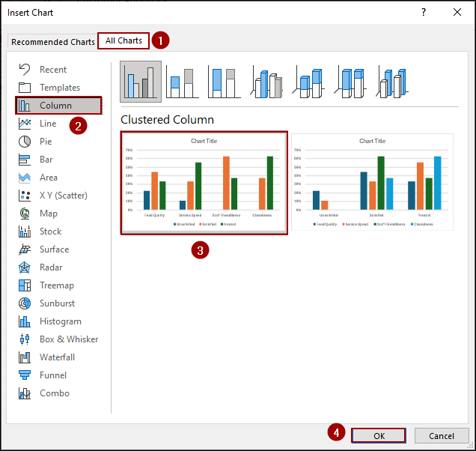Open the Funnel chart category

tap(52, 375)
